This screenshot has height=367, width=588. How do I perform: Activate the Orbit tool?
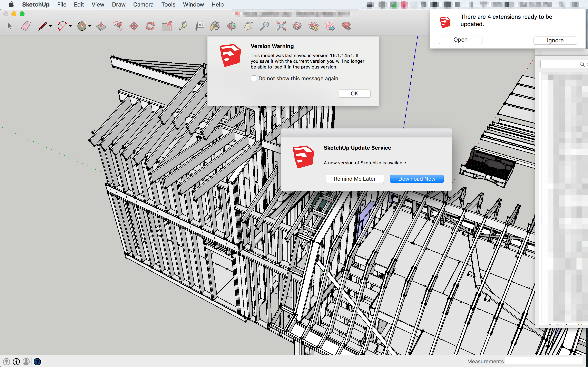pyautogui.click(x=232, y=26)
